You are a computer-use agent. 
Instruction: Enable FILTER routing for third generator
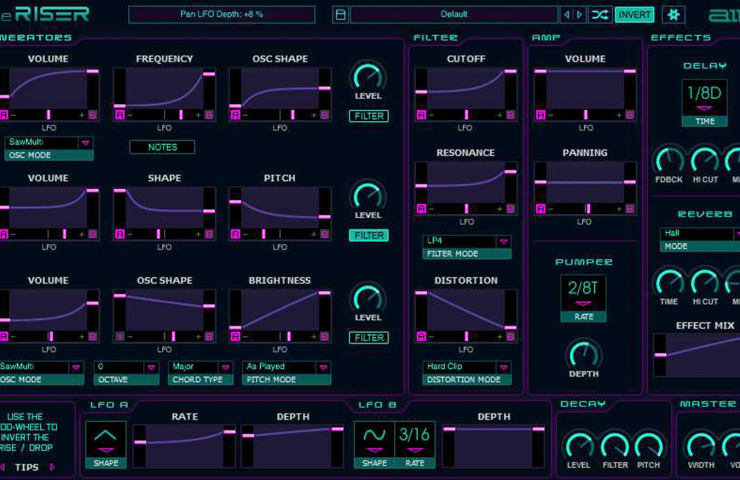369,338
